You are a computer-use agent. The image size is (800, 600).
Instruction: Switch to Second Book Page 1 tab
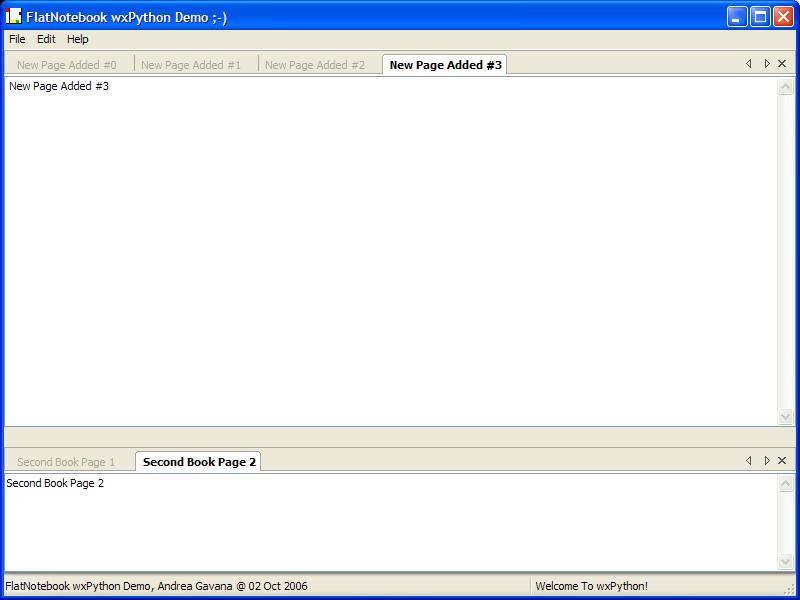coord(66,462)
